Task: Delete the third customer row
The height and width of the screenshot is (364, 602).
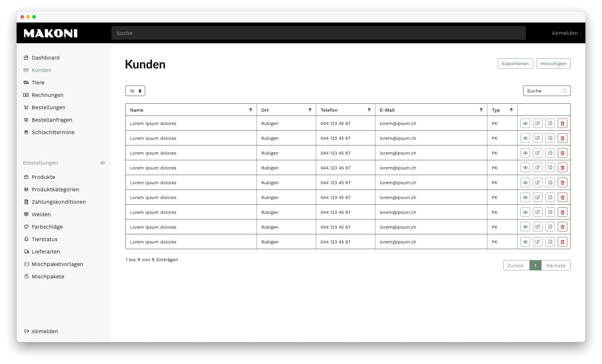Action: pos(562,153)
